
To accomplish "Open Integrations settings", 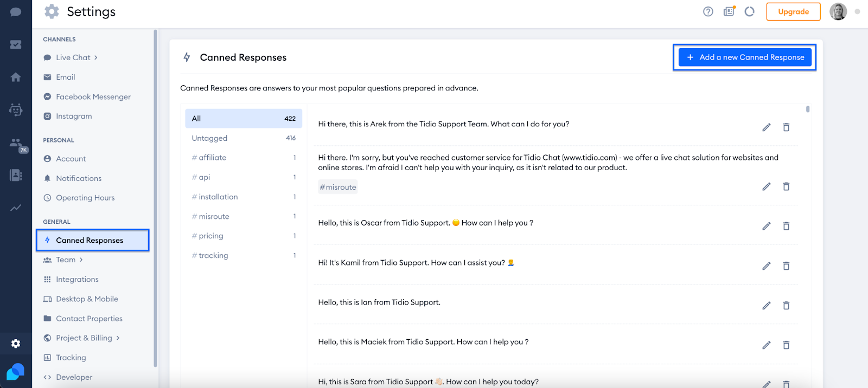I will [x=77, y=279].
